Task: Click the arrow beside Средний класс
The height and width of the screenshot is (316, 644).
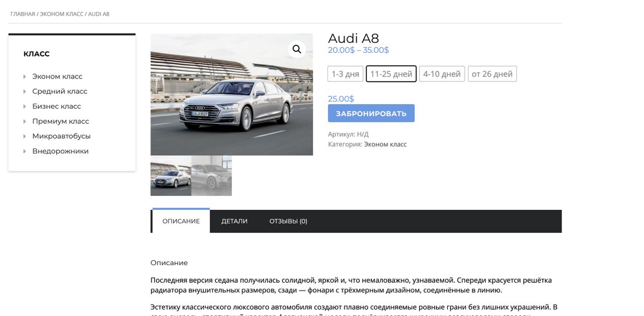Action: click(x=25, y=92)
